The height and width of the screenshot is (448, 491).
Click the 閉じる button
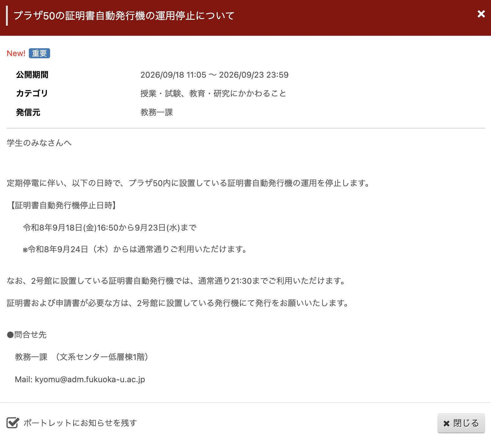(x=461, y=423)
